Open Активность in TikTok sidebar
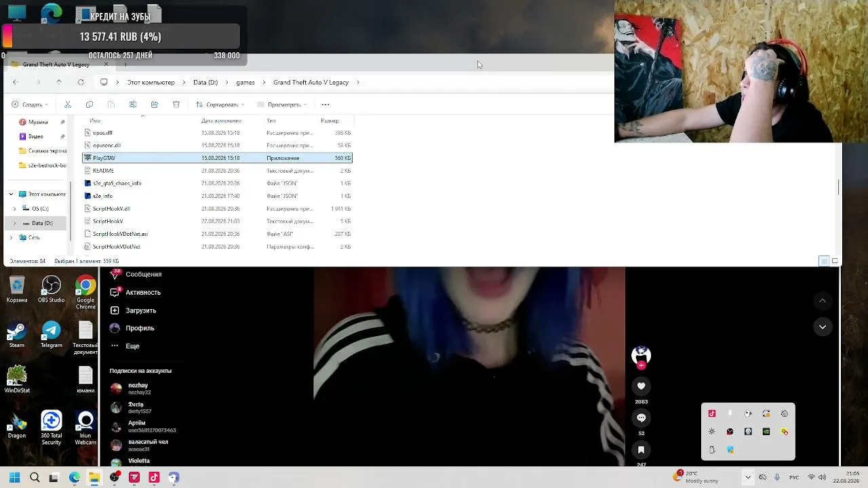The width and height of the screenshot is (868, 488). [136, 292]
